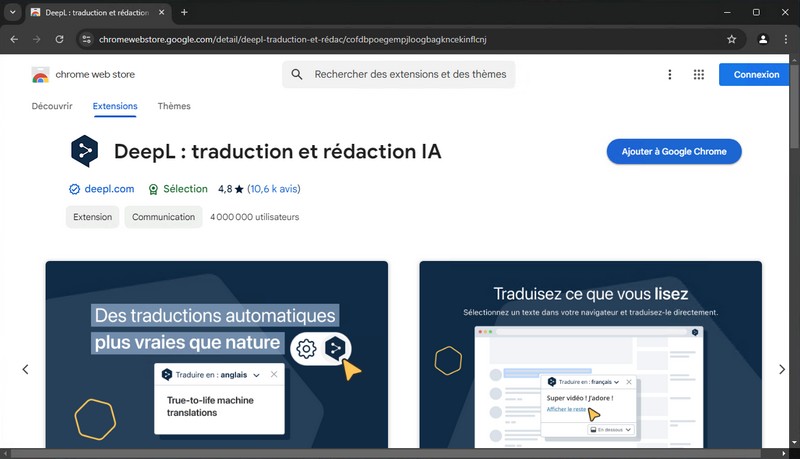Open the Google apps grid

(698, 74)
